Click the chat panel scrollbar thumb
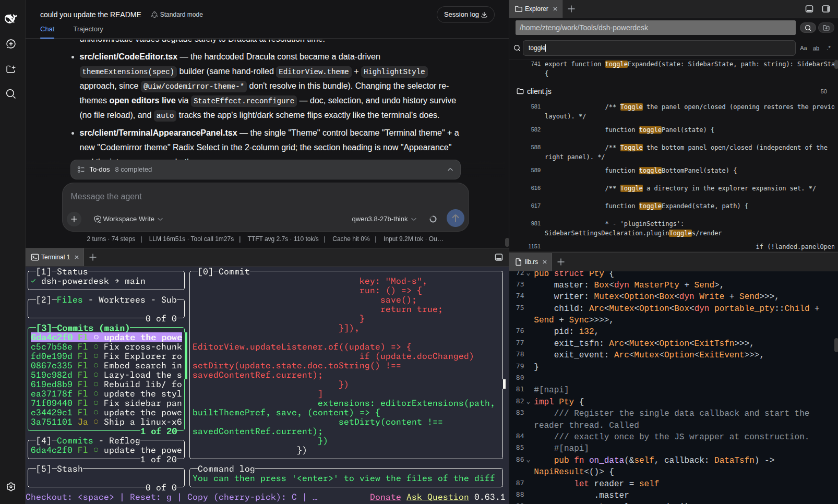The width and height of the screenshot is (838, 504). (507, 242)
